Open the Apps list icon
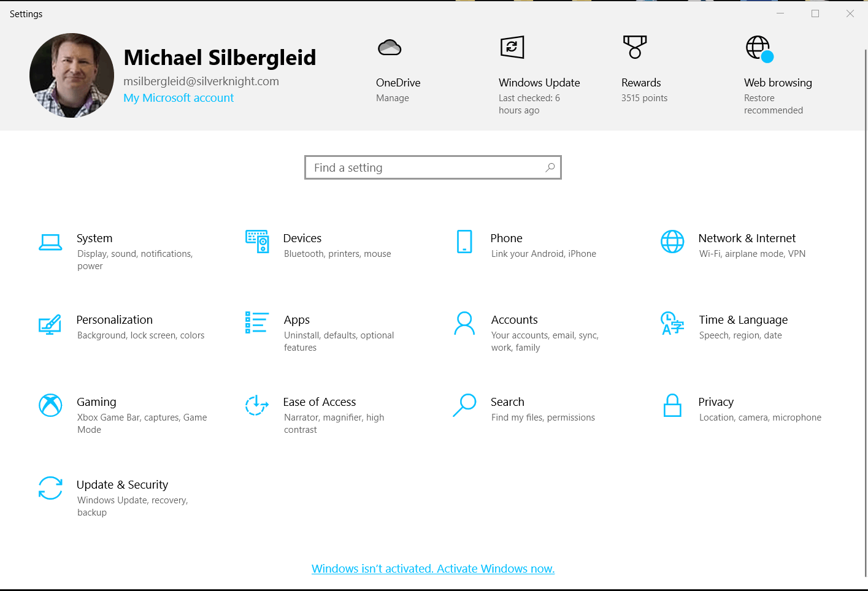The width and height of the screenshot is (868, 591). pyautogui.click(x=257, y=322)
